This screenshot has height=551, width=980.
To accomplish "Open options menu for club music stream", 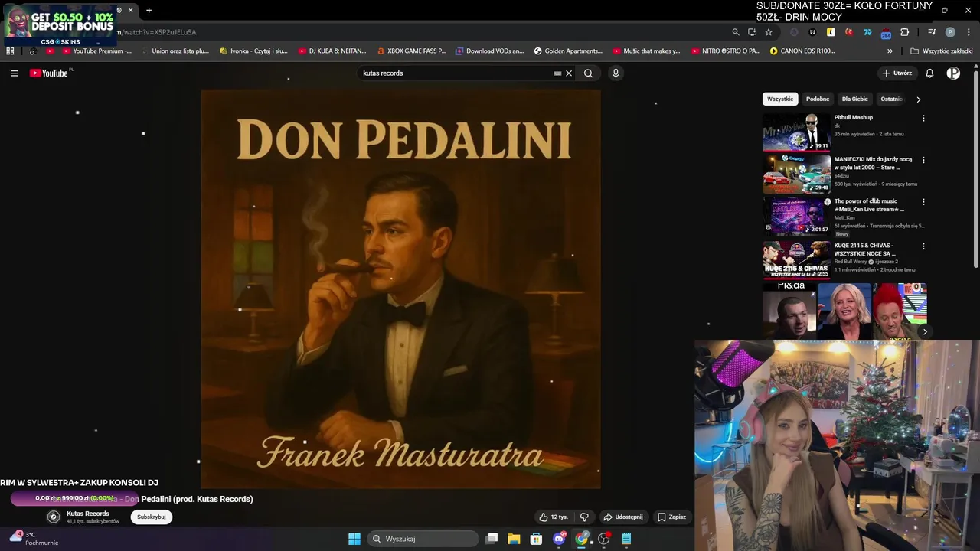I will [x=923, y=202].
